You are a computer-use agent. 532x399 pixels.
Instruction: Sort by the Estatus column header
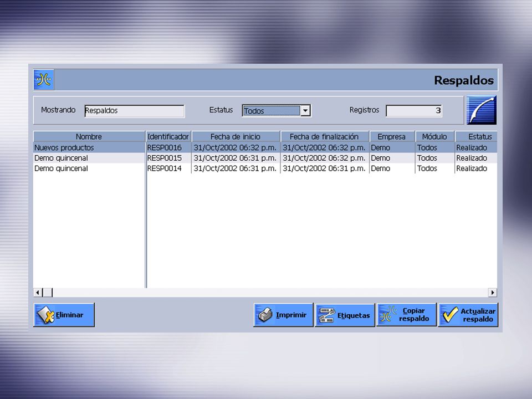click(x=477, y=136)
